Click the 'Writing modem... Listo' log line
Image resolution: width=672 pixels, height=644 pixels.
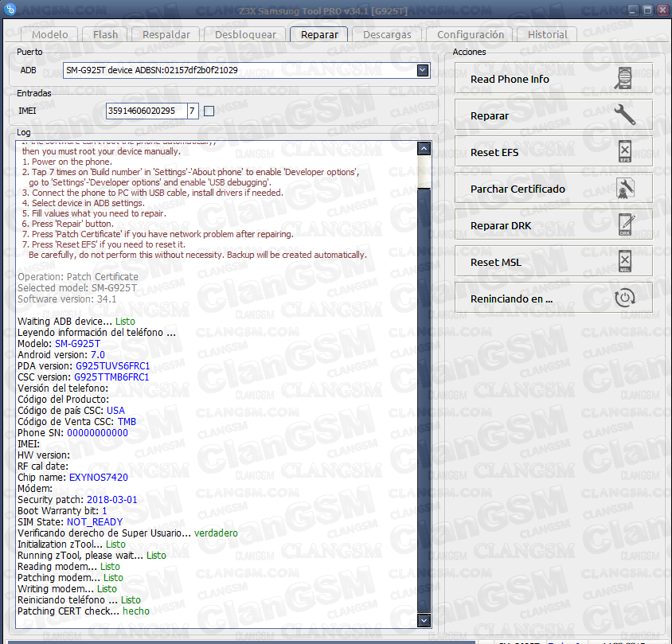pyautogui.click(x=68, y=589)
